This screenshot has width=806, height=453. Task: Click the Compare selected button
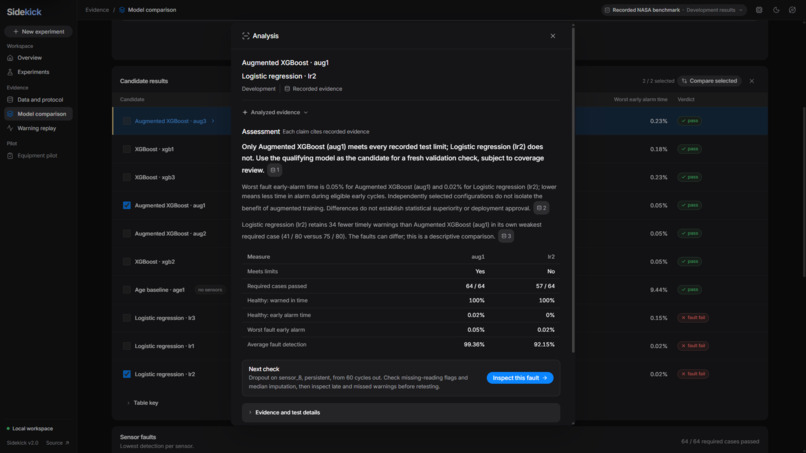(x=709, y=81)
